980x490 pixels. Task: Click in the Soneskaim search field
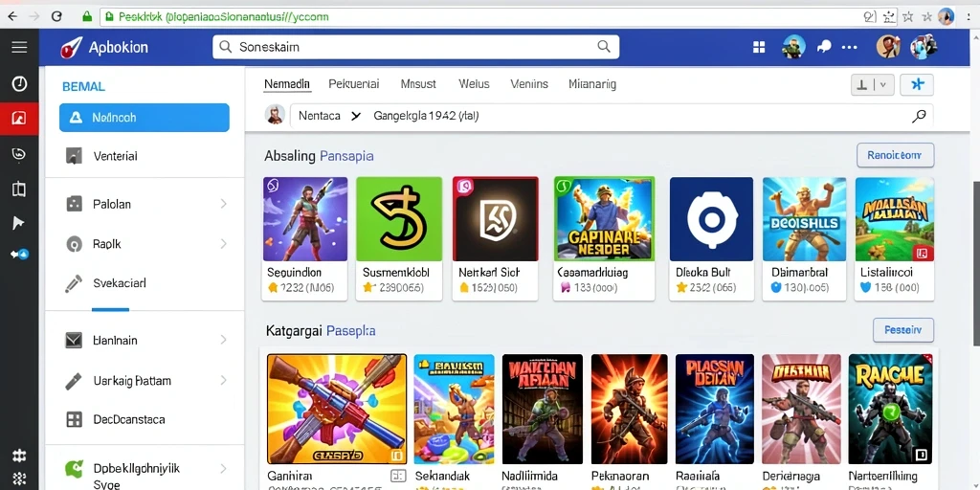click(x=415, y=47)
